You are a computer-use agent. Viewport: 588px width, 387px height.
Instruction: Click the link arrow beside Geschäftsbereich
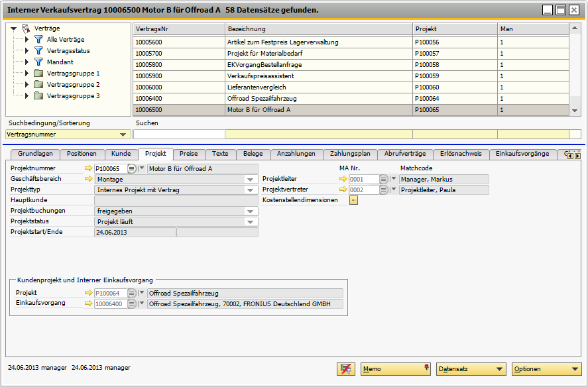tap(89, 179)
